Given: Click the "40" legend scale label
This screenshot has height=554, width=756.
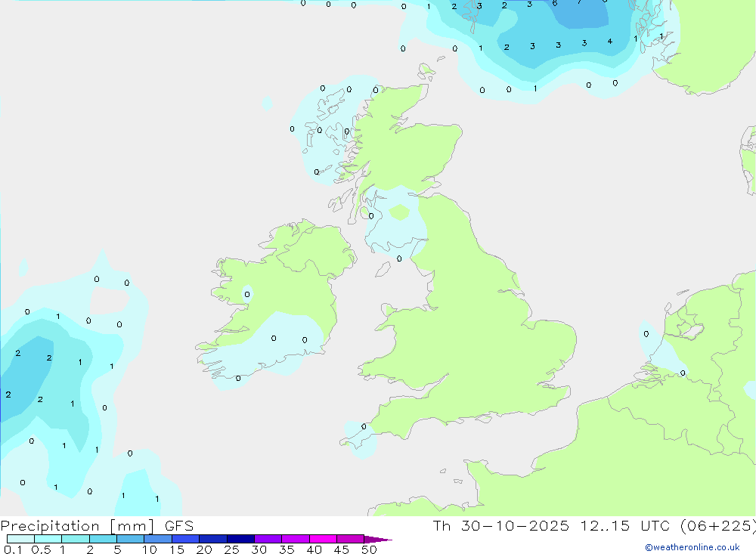Looking at the screenshot, I should point(314,549).
